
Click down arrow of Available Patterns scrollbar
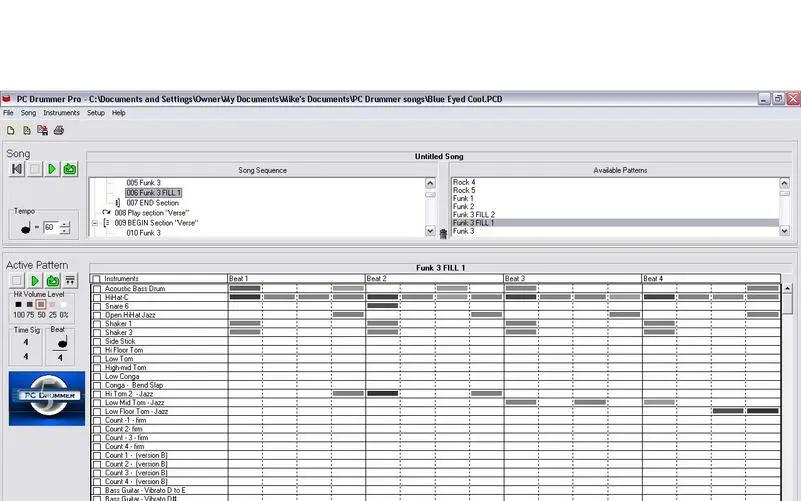click(x=784, y=231)
